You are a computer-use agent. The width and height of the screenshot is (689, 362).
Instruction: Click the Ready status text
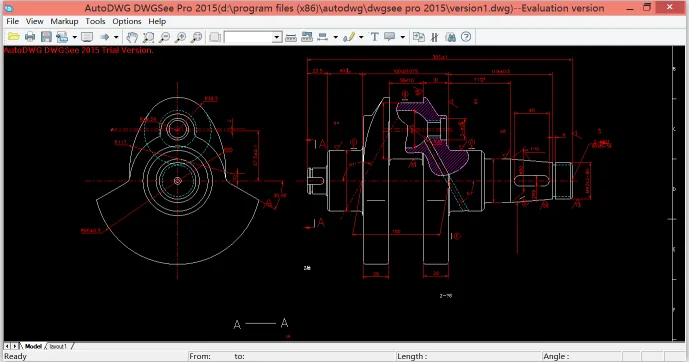tap(15, 356)
